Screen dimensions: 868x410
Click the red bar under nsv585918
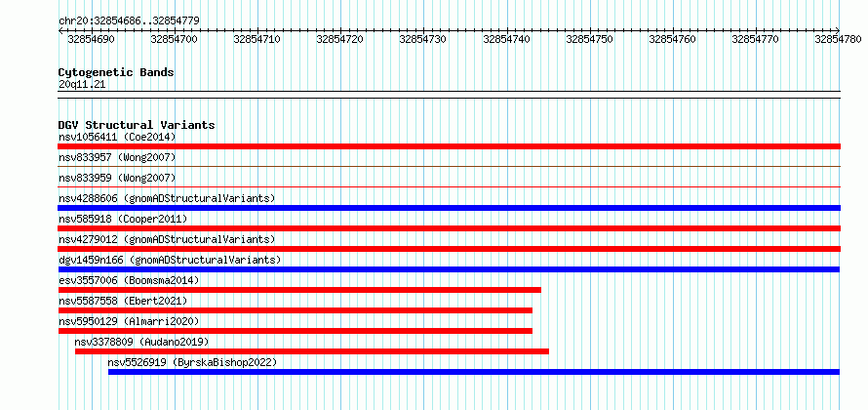pos(449,228)
